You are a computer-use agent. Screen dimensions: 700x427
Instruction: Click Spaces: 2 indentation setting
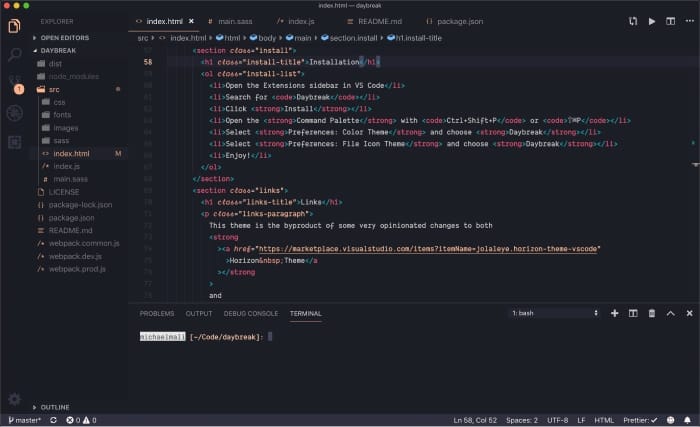pyautogui.click(x=522, y=420)
